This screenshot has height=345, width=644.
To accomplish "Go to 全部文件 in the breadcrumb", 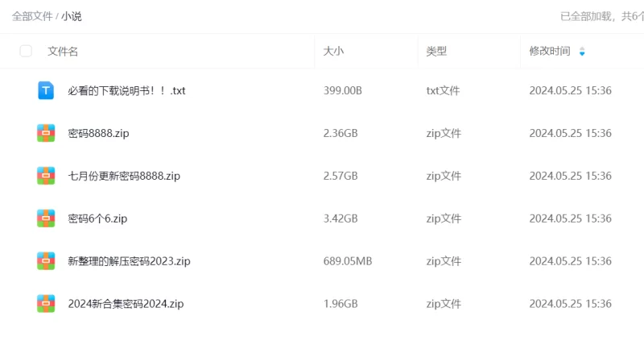I will [x=32, y=16].
